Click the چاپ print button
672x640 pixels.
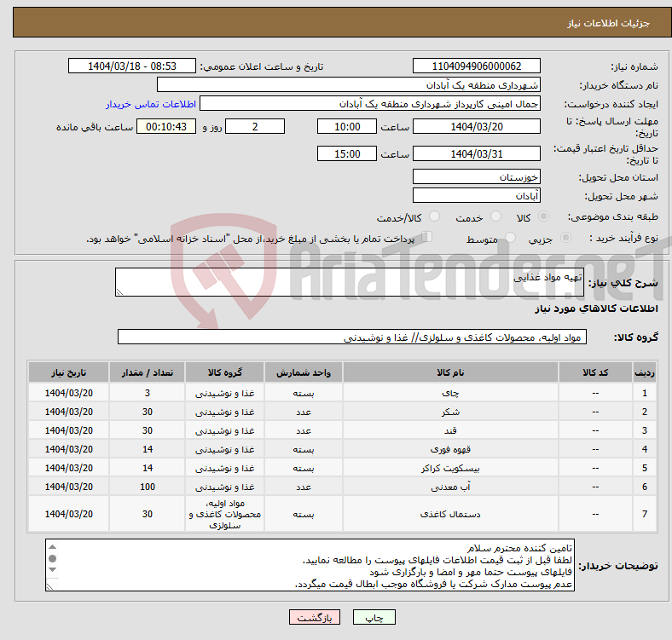[374, 617]
